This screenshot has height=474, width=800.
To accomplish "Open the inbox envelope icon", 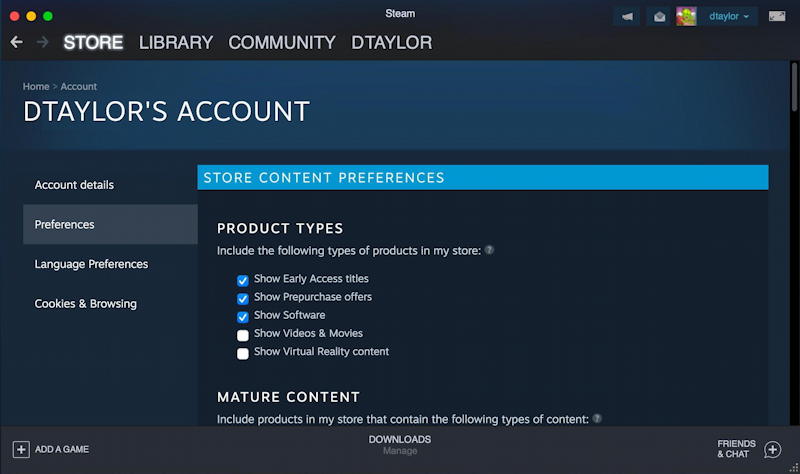I will click(x=659, y=16).
